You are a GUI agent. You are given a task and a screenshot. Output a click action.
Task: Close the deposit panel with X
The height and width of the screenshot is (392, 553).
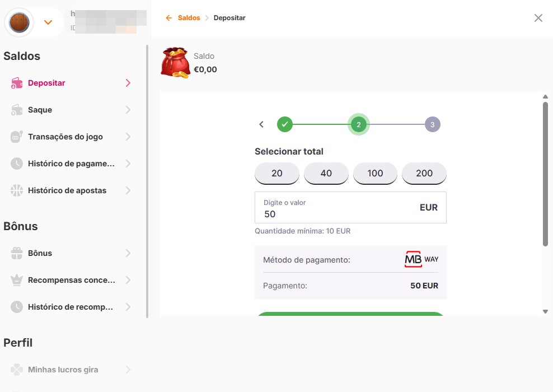click(538, 18)
